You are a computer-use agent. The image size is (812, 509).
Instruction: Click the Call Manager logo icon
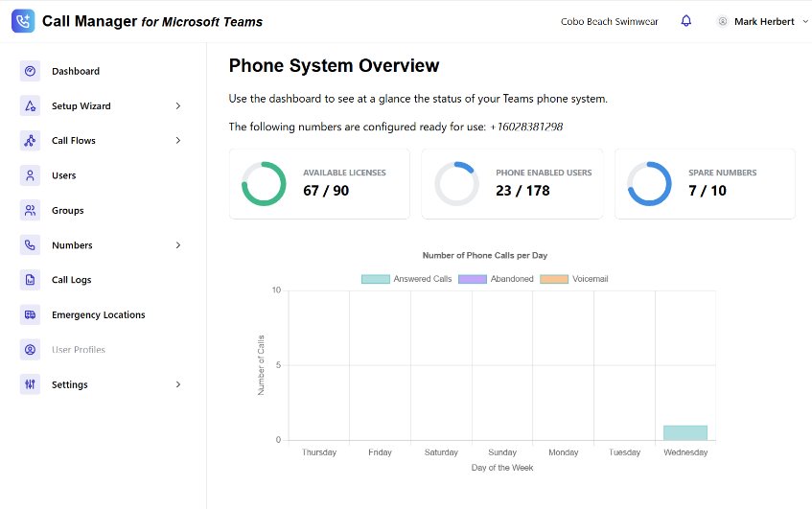click(23, 21)
